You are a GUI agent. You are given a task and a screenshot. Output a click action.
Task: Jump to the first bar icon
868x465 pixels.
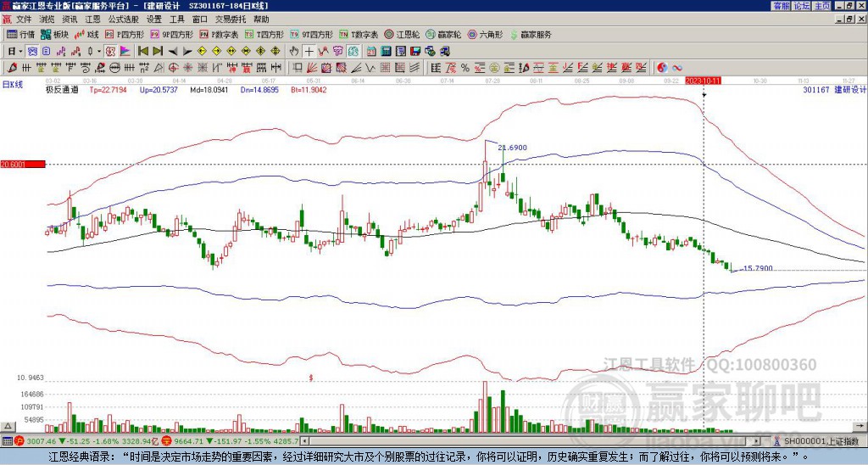coord(142,52)
